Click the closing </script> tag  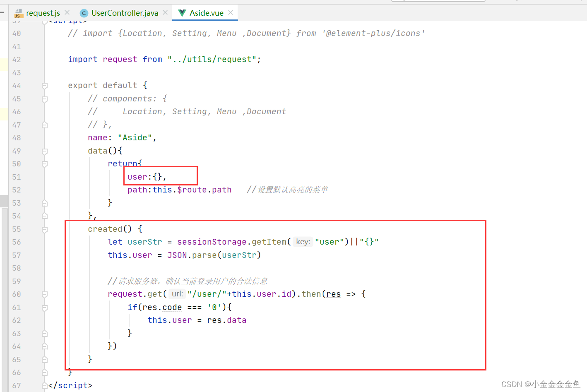coord(70,386)
